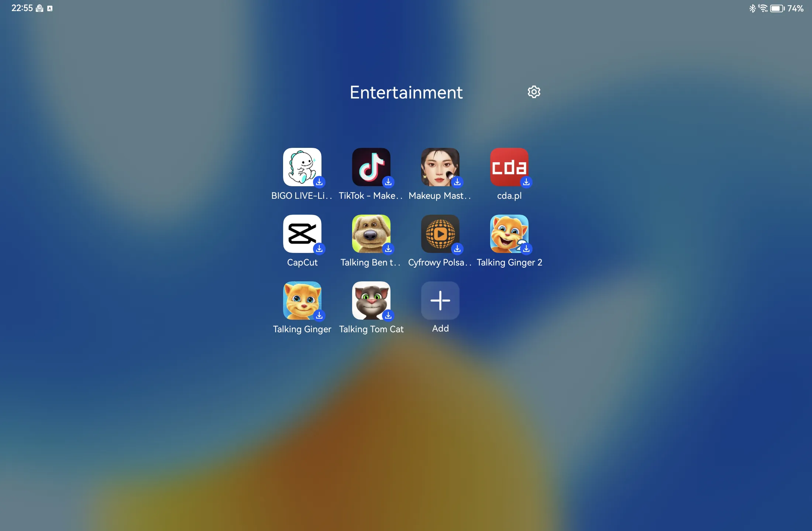Tap the Bluetooth status bar icon
Viewport: 812px width, 531px height.
pyautogui.click(x=752, y=8)
